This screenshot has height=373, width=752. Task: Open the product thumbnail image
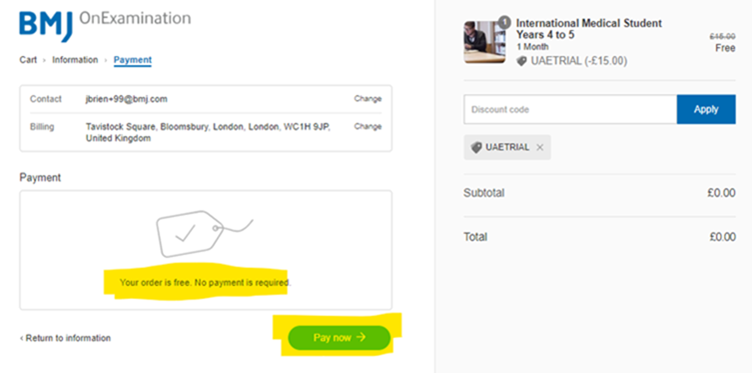(x=484, y=42)
